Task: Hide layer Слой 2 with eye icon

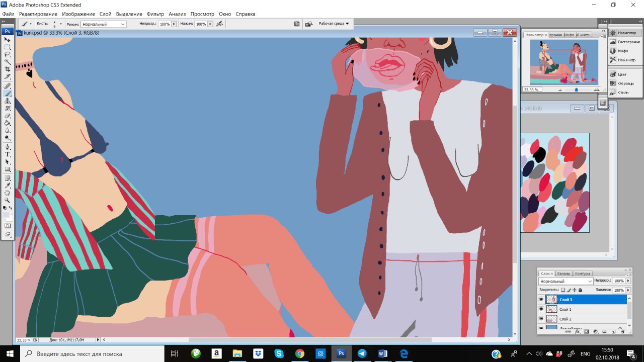Action: [541, 319]
